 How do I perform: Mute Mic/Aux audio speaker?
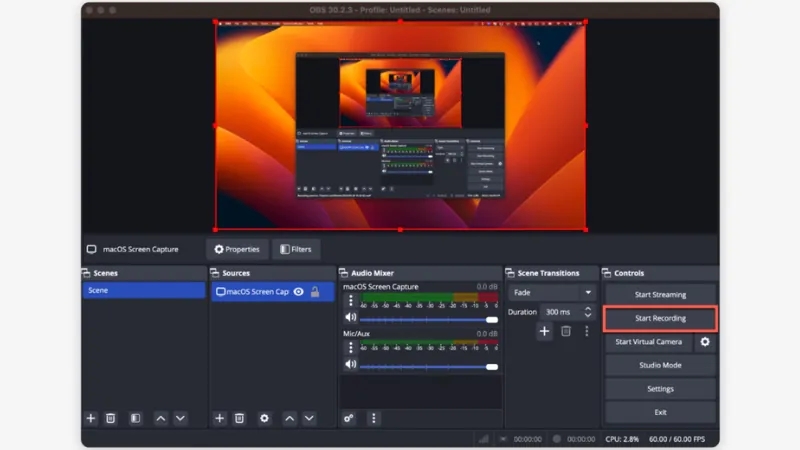(351, 364)
